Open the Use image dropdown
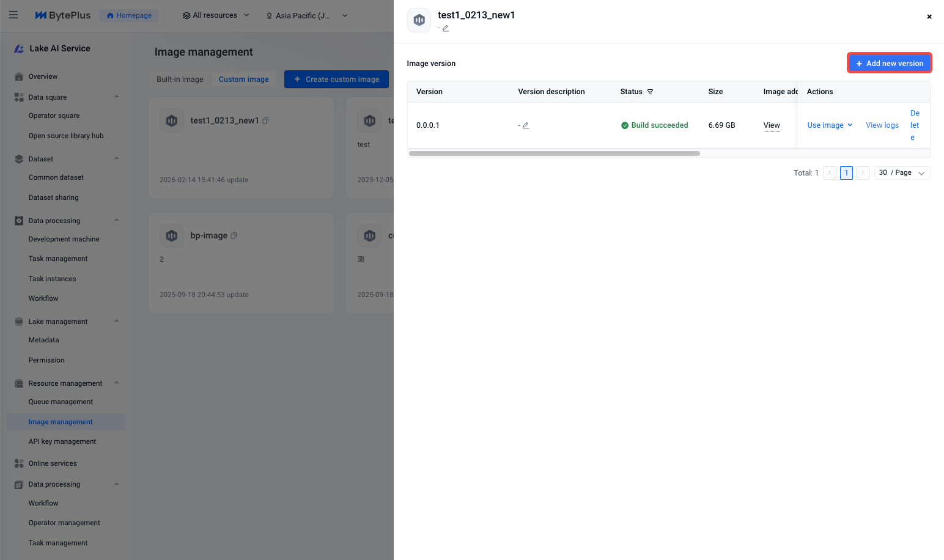The height and width of the screenshot is (560, 944). coord(830,125)
